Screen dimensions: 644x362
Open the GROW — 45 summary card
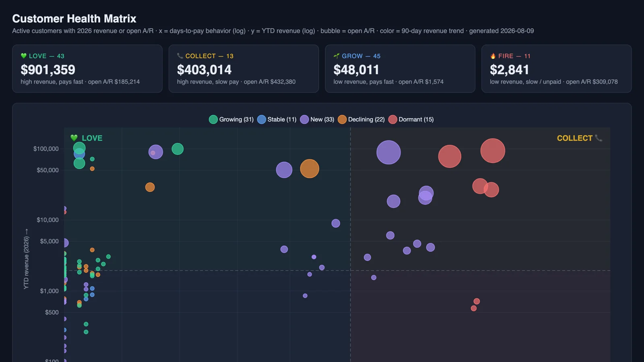click(400, 69)
